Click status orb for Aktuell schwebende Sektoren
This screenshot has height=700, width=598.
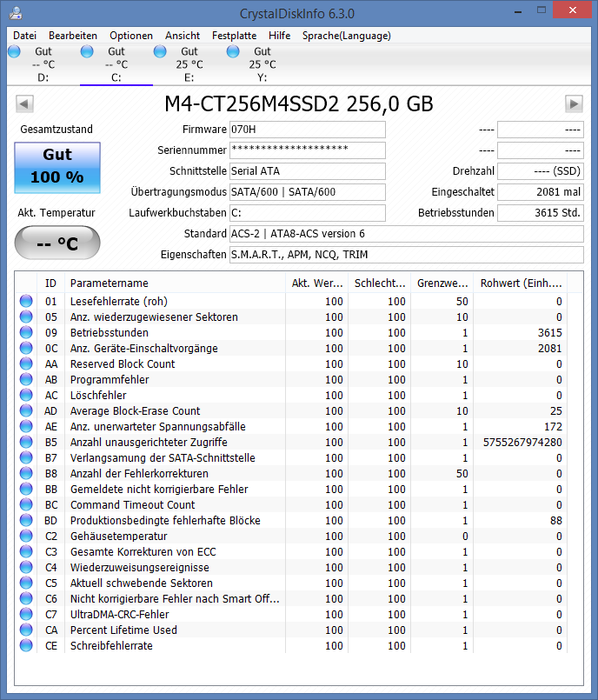point(26,583)
